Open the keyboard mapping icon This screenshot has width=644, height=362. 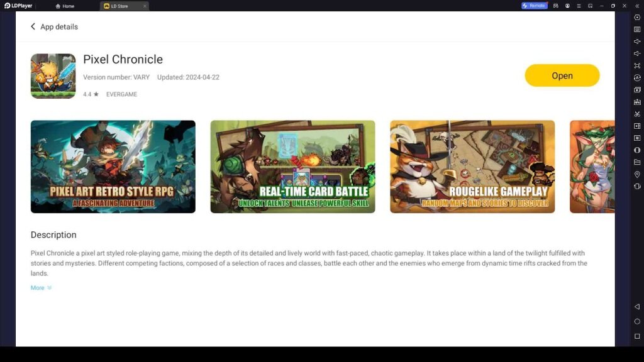[x=637, y=29]
